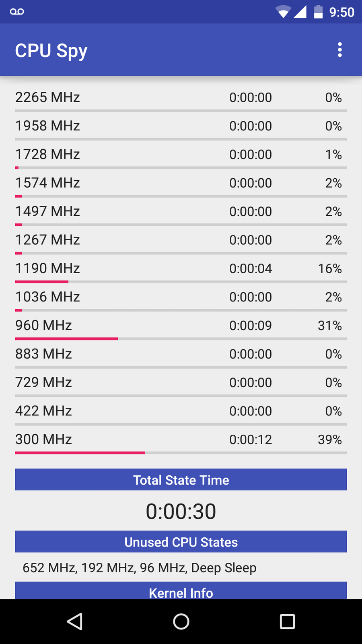Viewport: 362px width, 644px height.
Task: Tap the 9:50 clock in status bar
Action: coord(341,12)
